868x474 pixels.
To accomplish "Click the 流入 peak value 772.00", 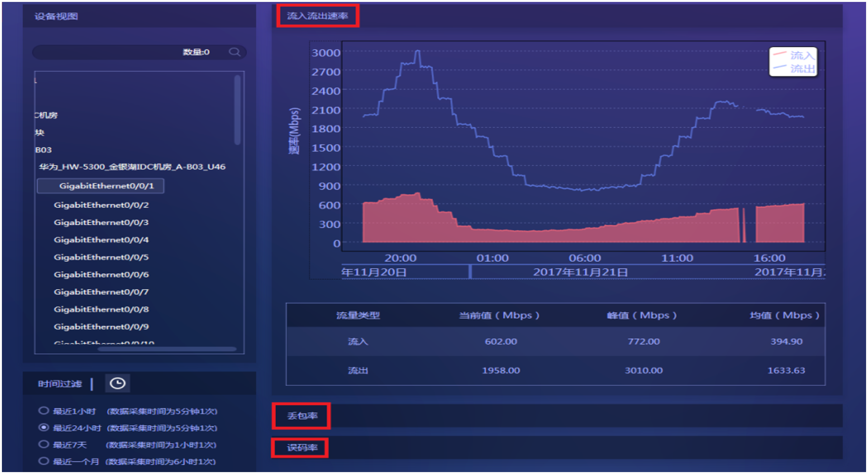I will (644, 342).
